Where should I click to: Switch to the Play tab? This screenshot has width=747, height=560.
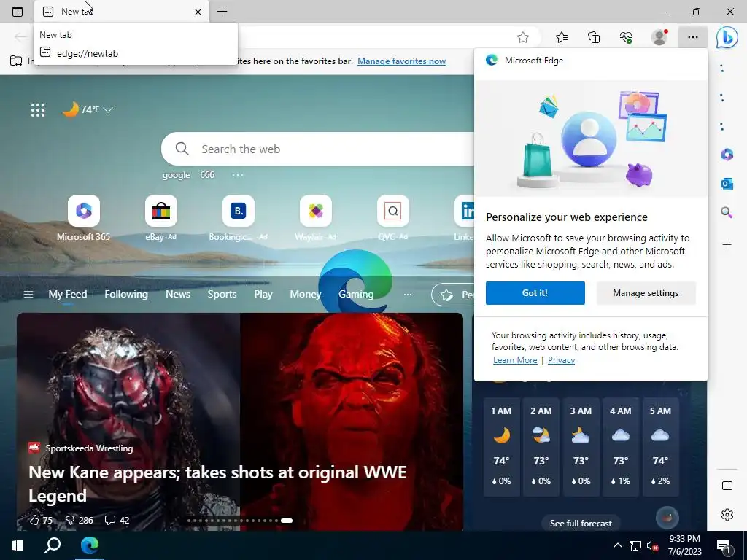click(263, 295)
